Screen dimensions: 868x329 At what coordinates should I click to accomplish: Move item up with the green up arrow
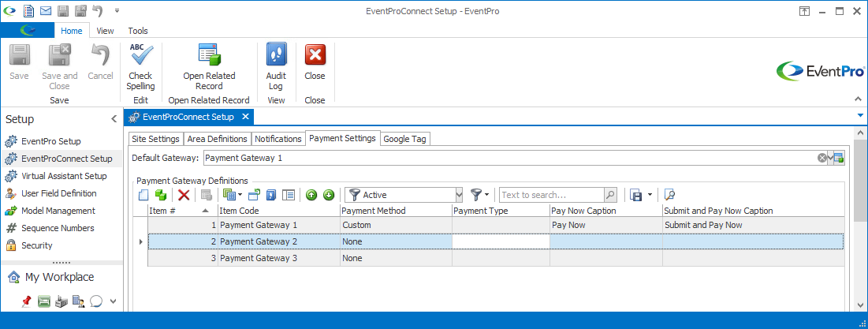coord(311,195)
